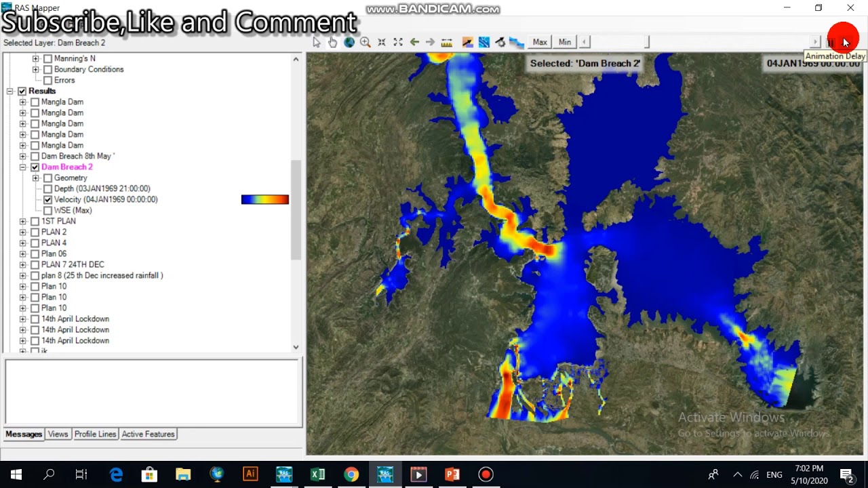Click the blue stepped profile toolbar icon
868x488 pixels.
click(x=517, y=42)
